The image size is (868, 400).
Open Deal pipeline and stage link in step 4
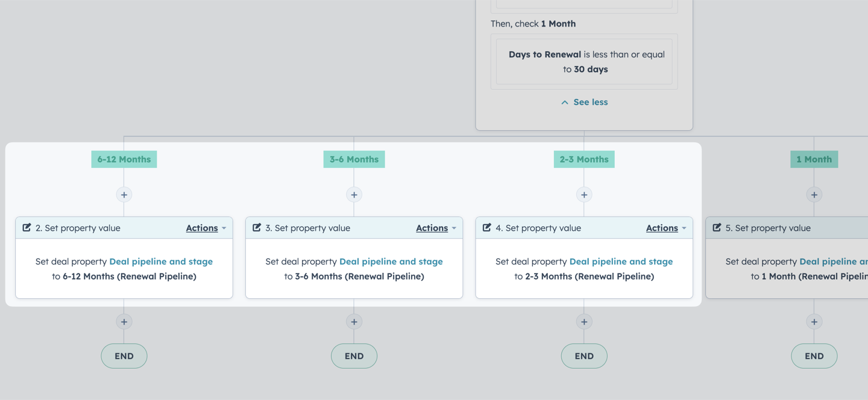click(621, 261)
